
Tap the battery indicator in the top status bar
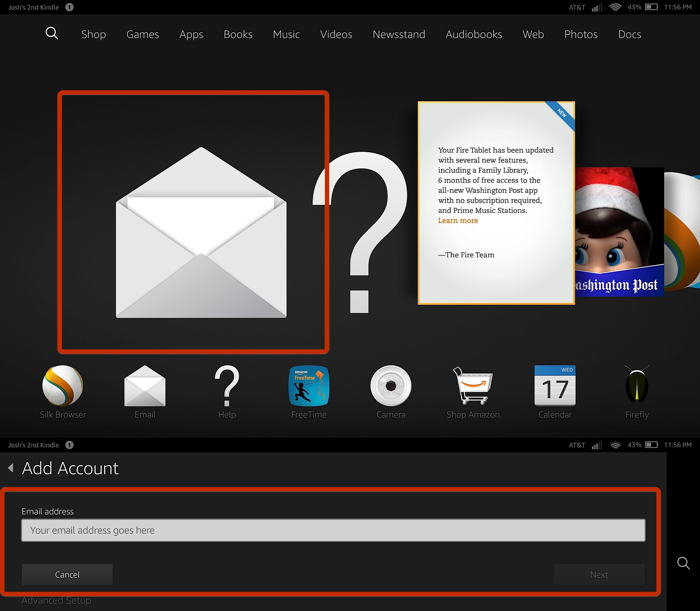coord(651,7)
